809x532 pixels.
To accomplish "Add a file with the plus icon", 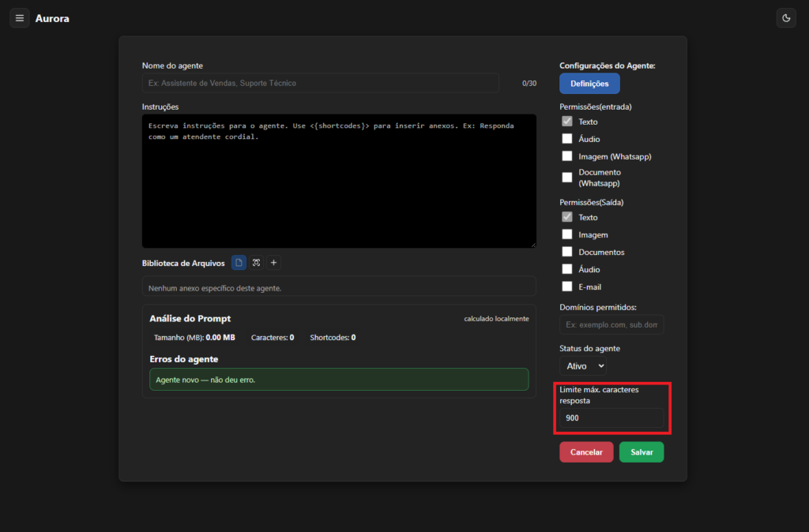I will tap(273, 263).
